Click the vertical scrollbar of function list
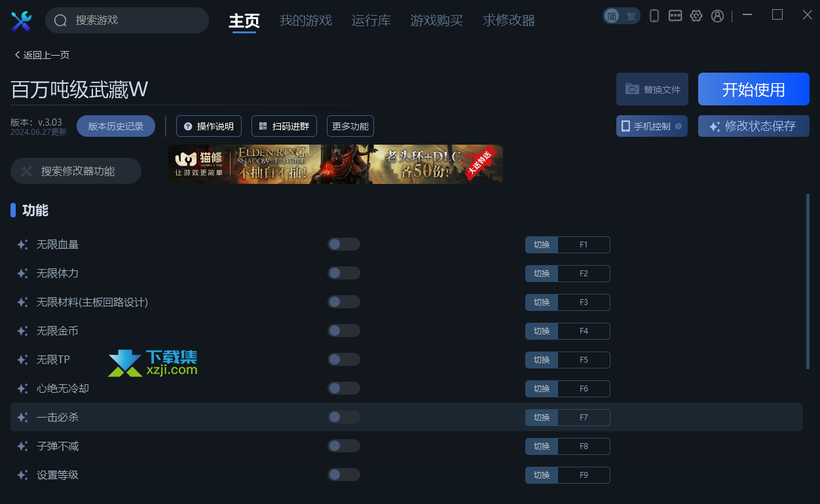The height and width of the screenshot is (504, 820). [x=808, y=281]
